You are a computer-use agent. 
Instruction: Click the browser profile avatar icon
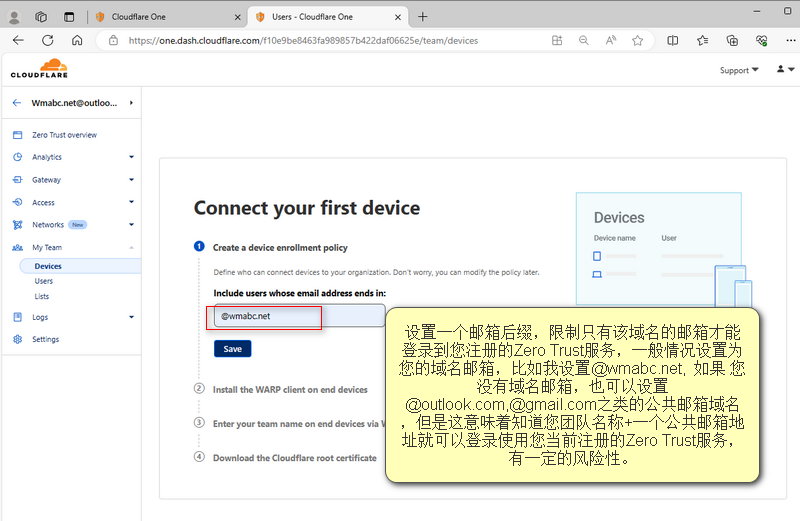pyautogui.click(x=14, y=17)
